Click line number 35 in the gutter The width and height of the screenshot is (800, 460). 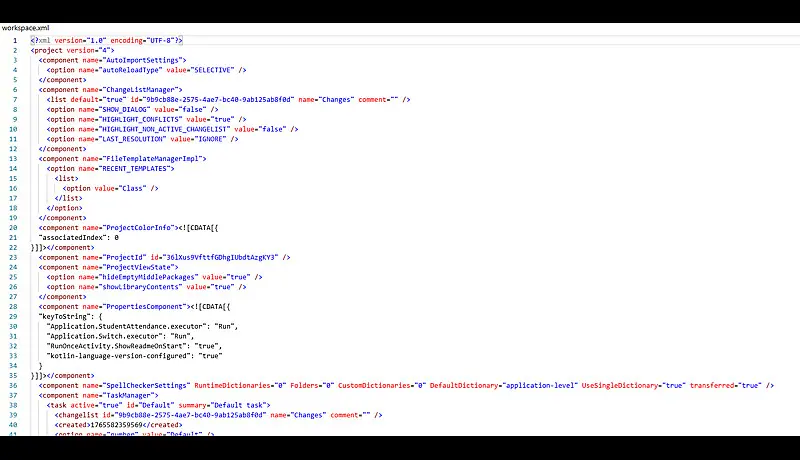(x=13, y=376)
